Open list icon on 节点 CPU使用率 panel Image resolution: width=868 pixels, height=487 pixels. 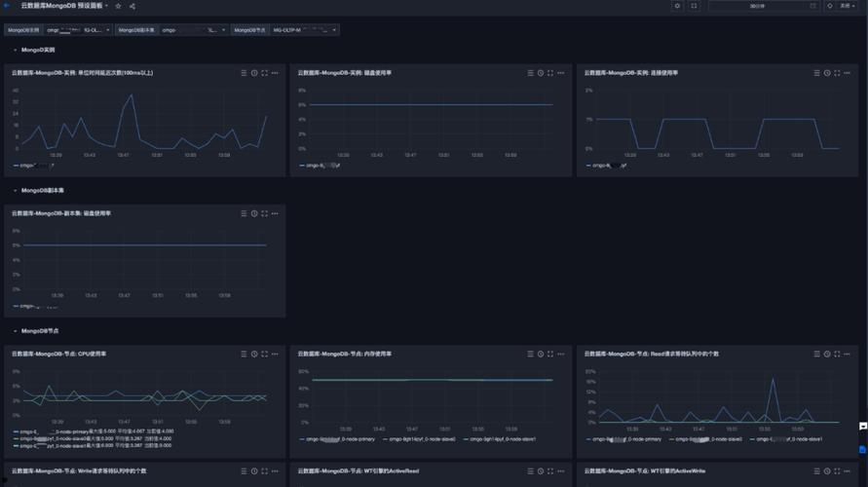coord(244,355)
